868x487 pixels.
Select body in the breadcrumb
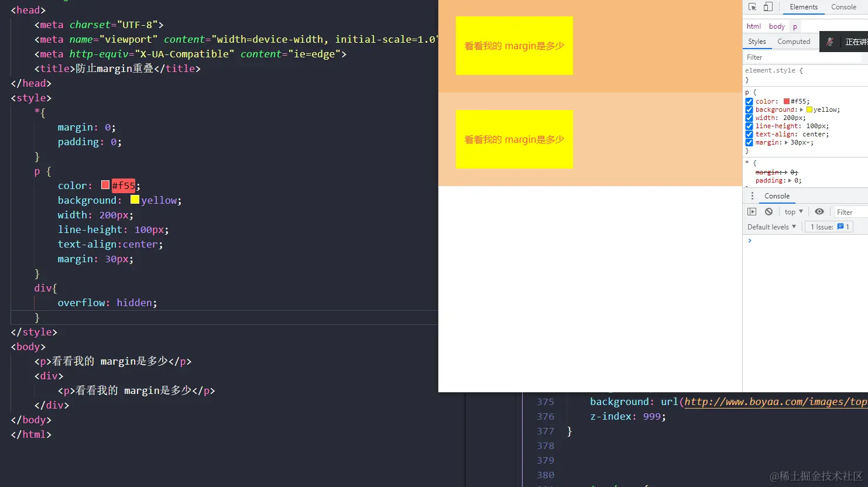[777, 26]
